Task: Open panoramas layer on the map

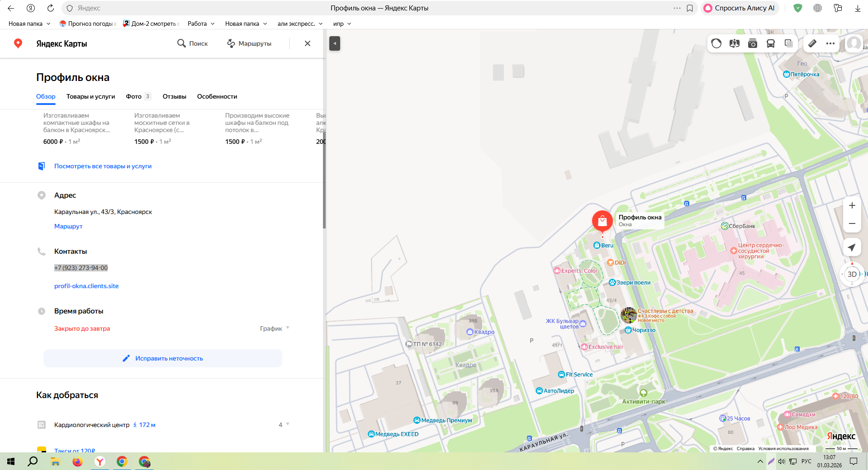Action: (x=735, y=43)
